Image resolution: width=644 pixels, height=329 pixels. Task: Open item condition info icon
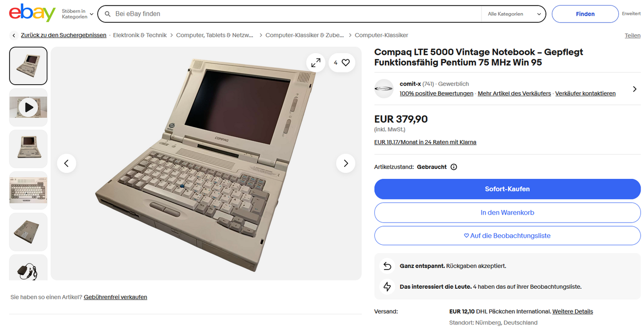click(454, 167)
